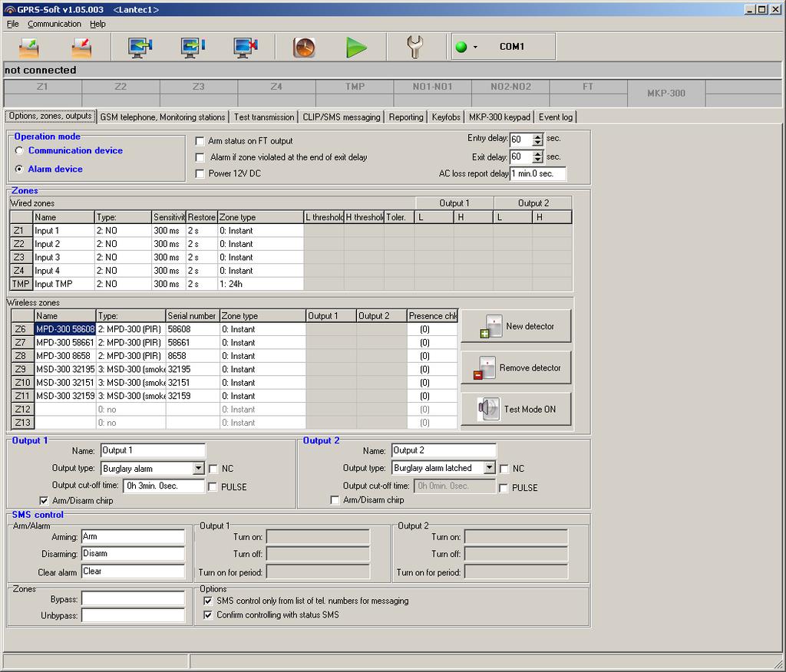Click the MKP-300 status indicator
This screenshot has width=786, height=672.
(666, 94)
